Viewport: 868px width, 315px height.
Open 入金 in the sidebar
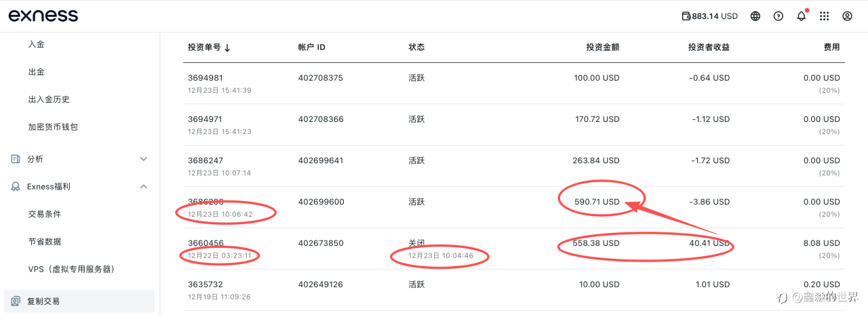[37, 44]
